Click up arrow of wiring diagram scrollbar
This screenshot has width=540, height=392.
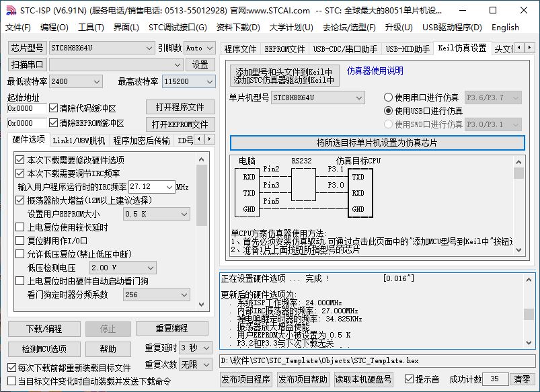point(518,162)
